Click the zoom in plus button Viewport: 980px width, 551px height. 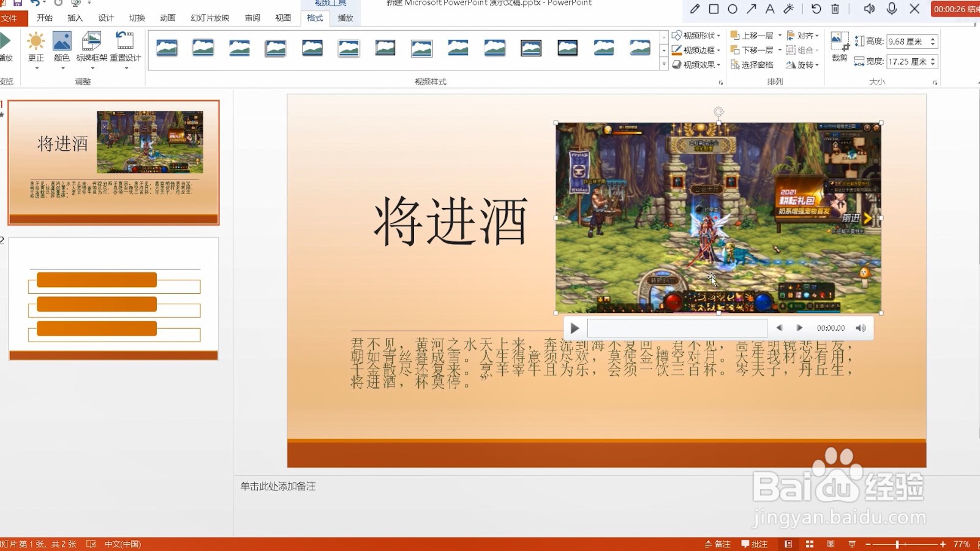pos(943,544)
